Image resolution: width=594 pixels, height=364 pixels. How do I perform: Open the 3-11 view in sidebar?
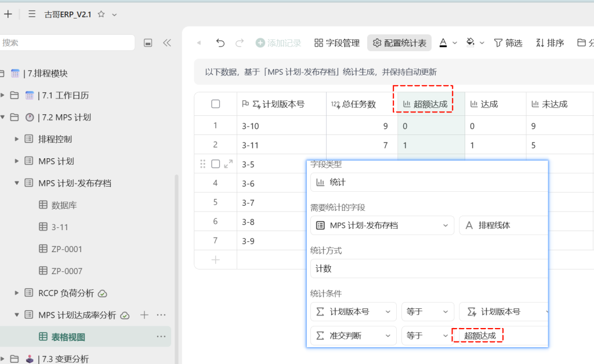point(60,227)
